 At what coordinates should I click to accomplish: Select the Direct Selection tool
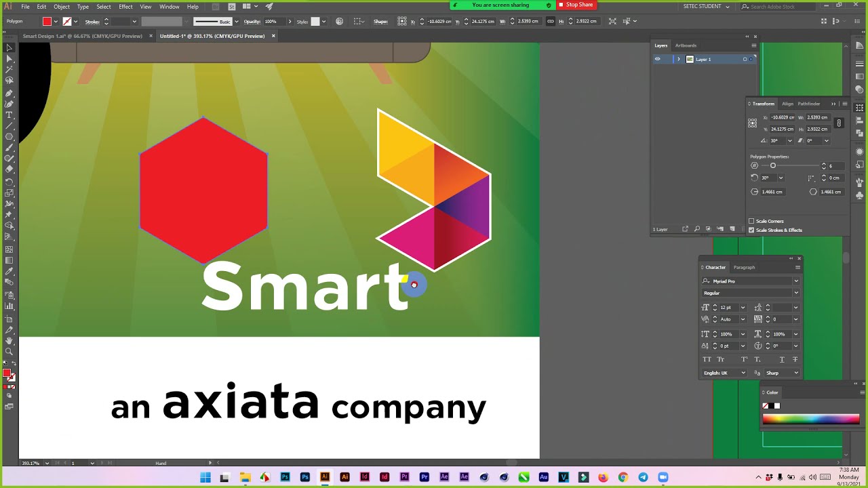coord(9,59)
